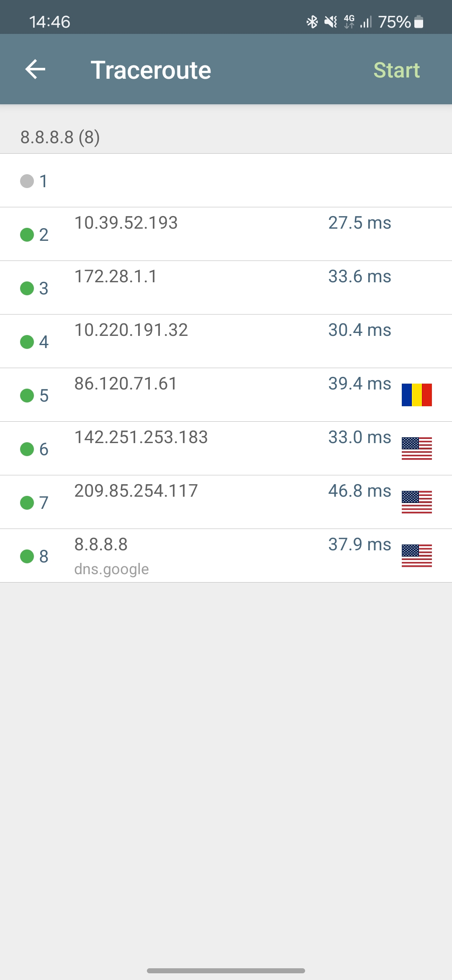Open hop 6 entry 142.251.253.183
Viewport: 452px width, 980px height.
pyautogui.click(x=141, y=437)
